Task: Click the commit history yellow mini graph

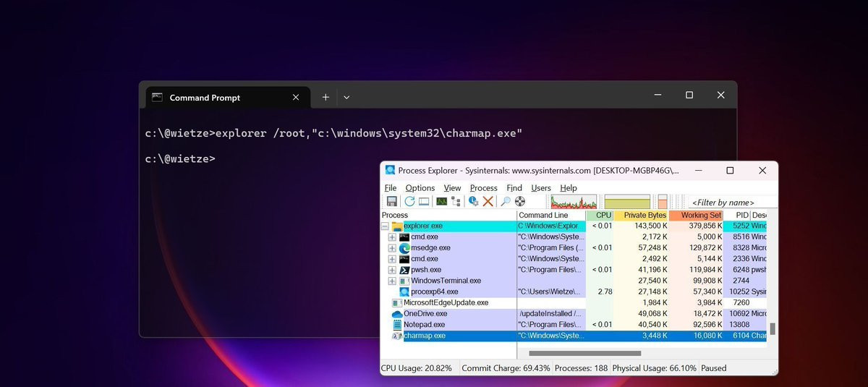Action: (627, 201)
